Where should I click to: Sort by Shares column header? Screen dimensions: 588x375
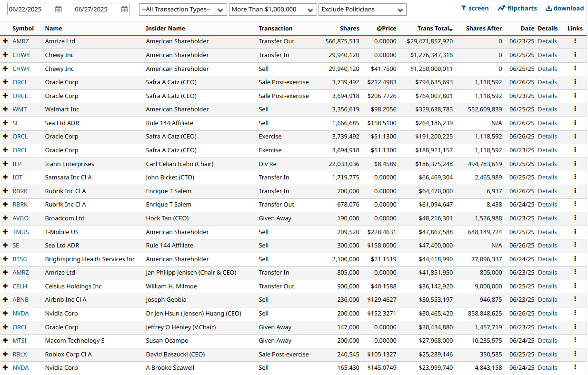349,28
